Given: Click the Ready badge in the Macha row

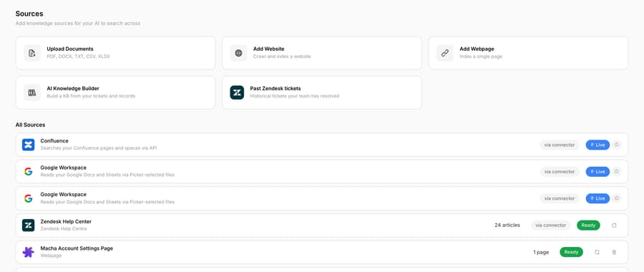Looking at the screenshot, I should (x=571, y=252).
